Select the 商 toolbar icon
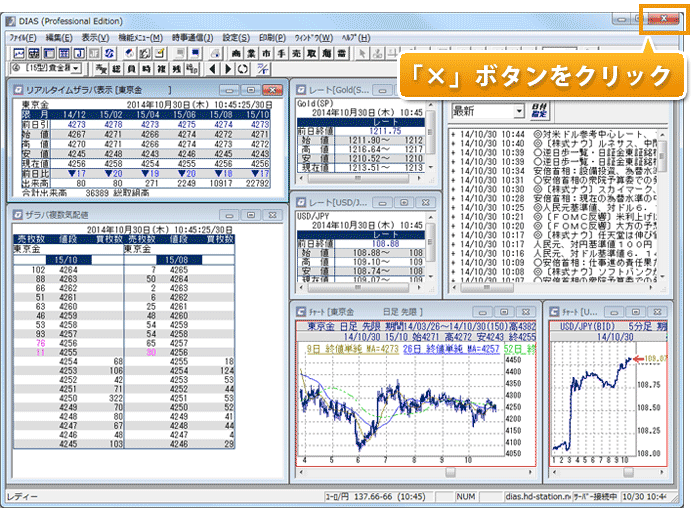The width and height of the screenshot is (700, 508). click(236, 52)
